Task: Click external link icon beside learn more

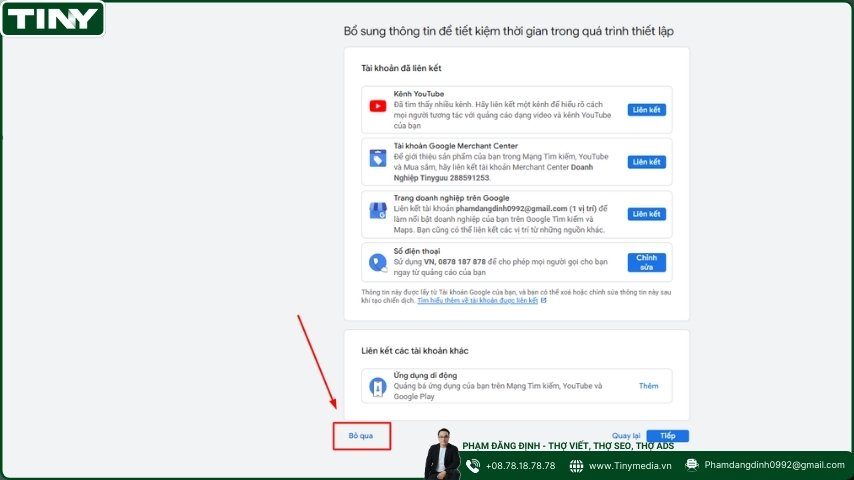Action: point(544,300)
